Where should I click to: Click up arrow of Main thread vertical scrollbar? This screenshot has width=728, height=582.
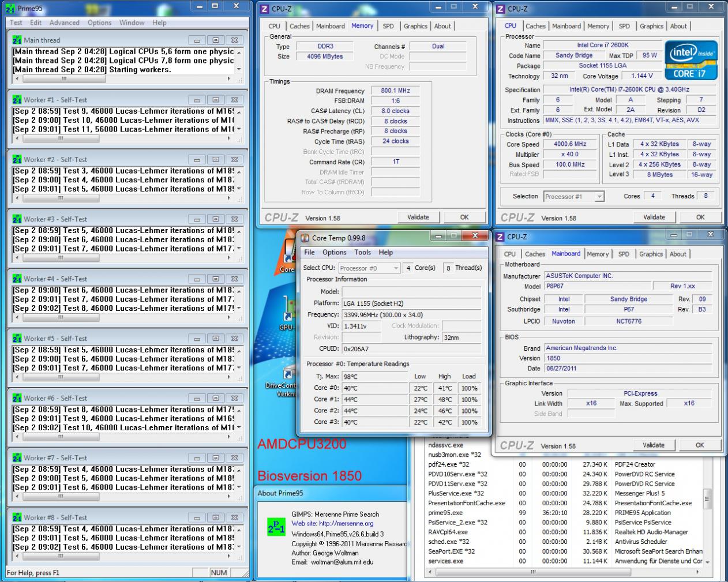239,52
